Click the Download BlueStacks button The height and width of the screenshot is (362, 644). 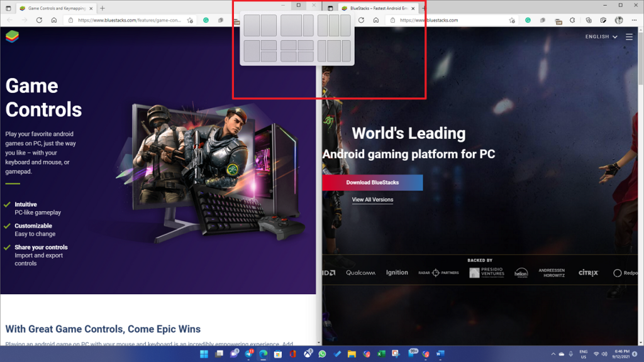tap(372, 182)
